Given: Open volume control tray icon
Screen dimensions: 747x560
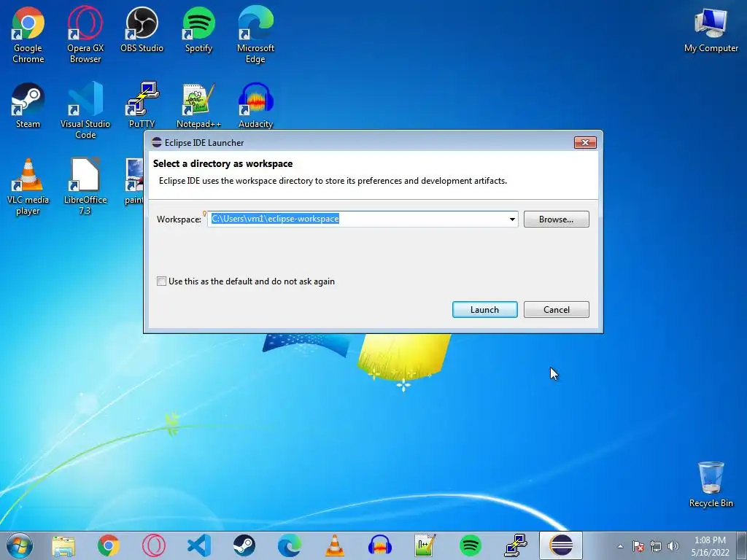Looking at the screenshot, I should pos(673,546).
